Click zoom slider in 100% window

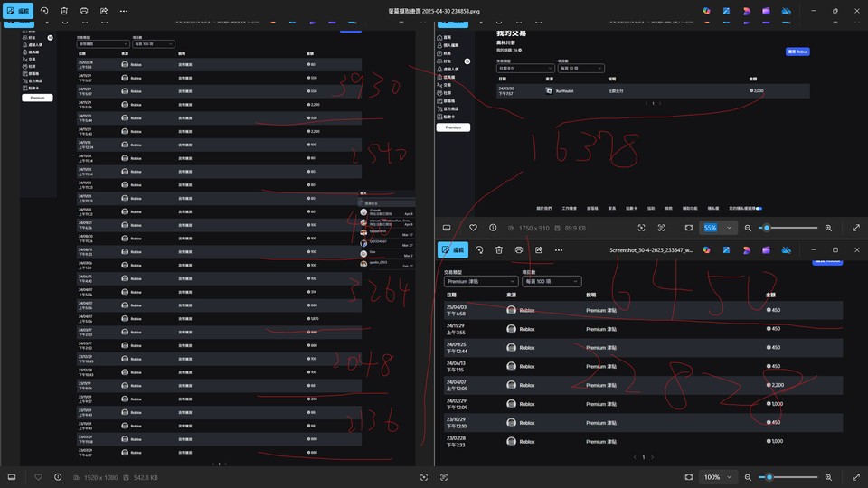(788, 477)
